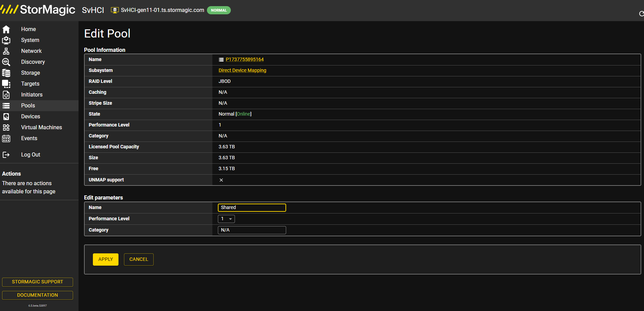Click Log Out in sidebar

31,155
